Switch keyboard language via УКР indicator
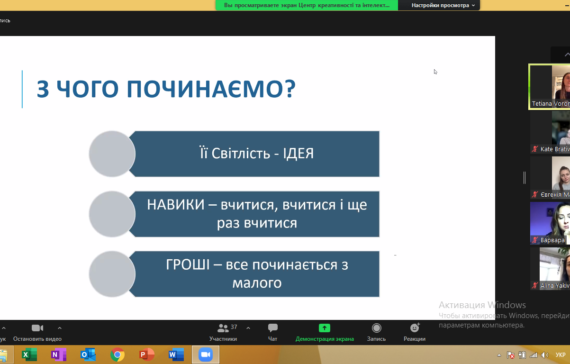 click(x=560, y=355)
